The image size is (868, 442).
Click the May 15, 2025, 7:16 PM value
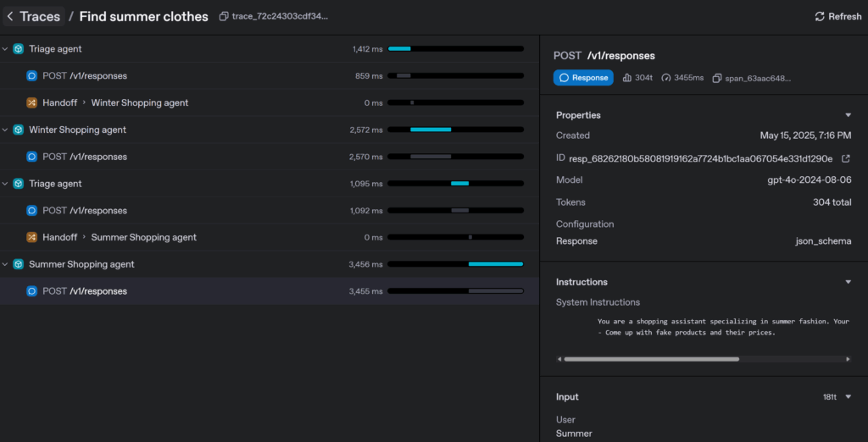coord(805,135)
